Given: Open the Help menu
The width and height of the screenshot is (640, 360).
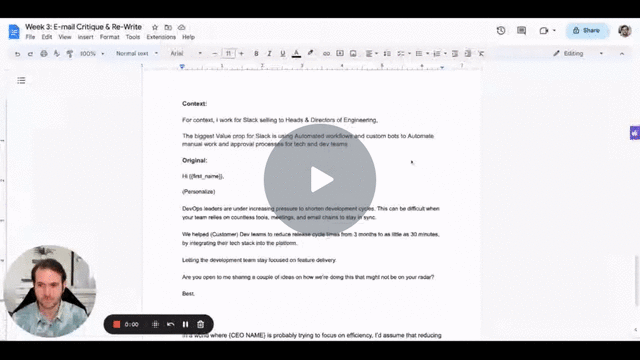Looking at the screenshot, I should tap(188, 37).
